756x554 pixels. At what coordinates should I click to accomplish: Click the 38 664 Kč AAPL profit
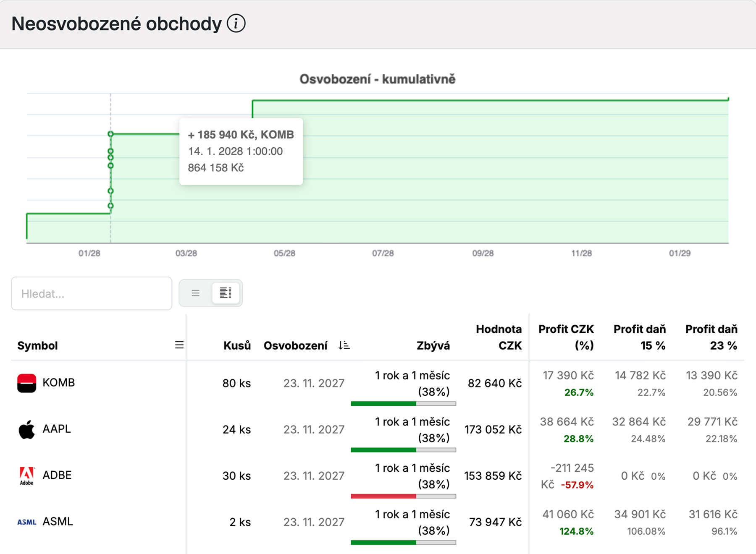click(x=567, y=421)
